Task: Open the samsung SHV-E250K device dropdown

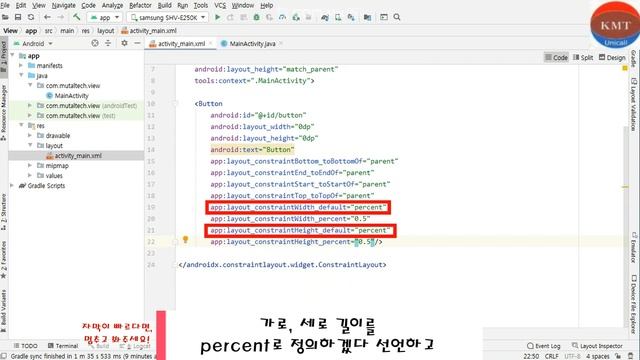Action: point(167,17)
